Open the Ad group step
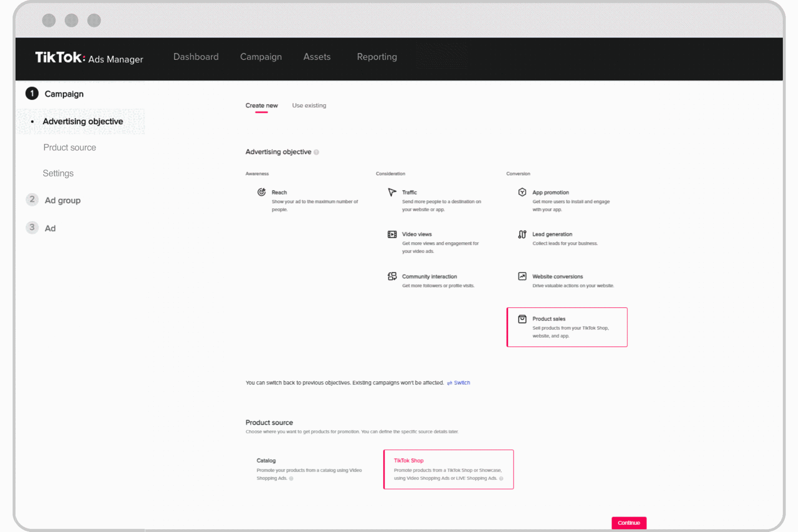The width and height of the screenshot is (798, 532). 63,200
